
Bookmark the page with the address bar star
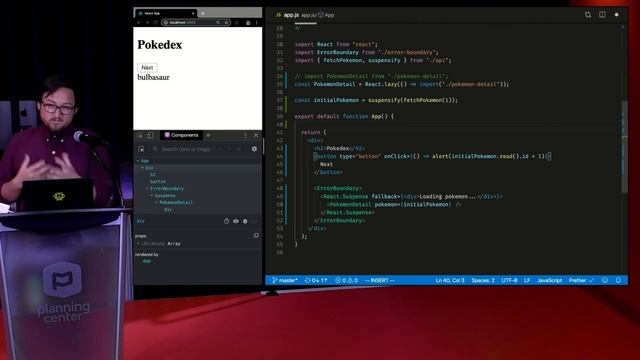point(226,22)
